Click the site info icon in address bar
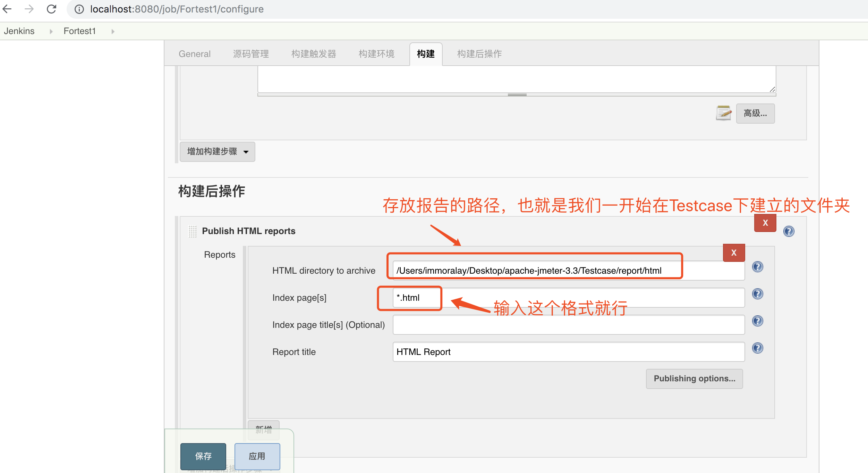Image resolution: width=868 pixels, height=473 pixels. pyautogui.click(x=79, y=9)
